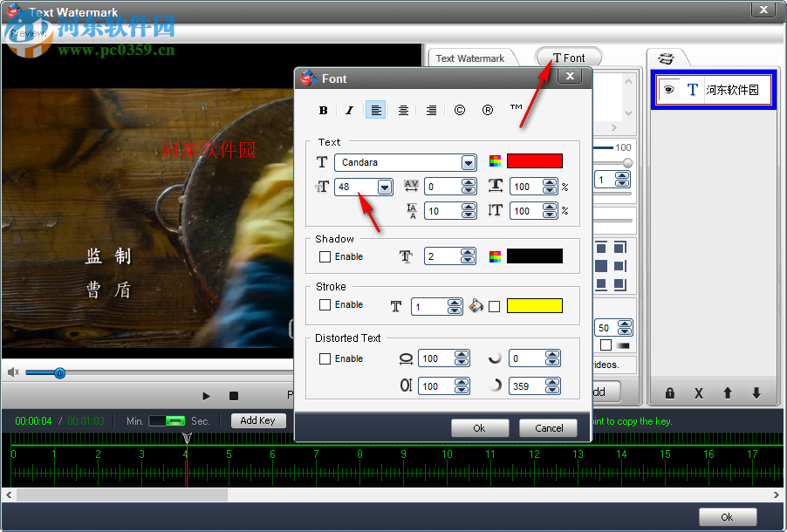This screenshot has width=787, height=532.
Task: Select center text alignment
Action: 403,110
